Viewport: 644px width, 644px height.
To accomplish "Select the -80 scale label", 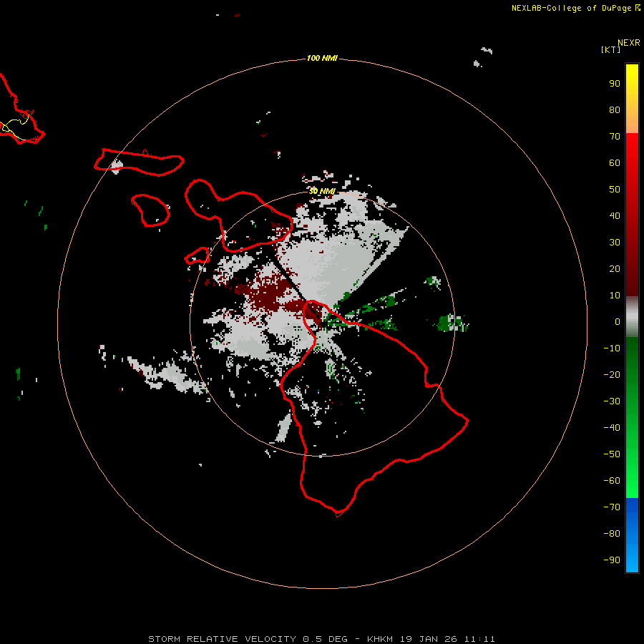I will (x=612, y=534).
